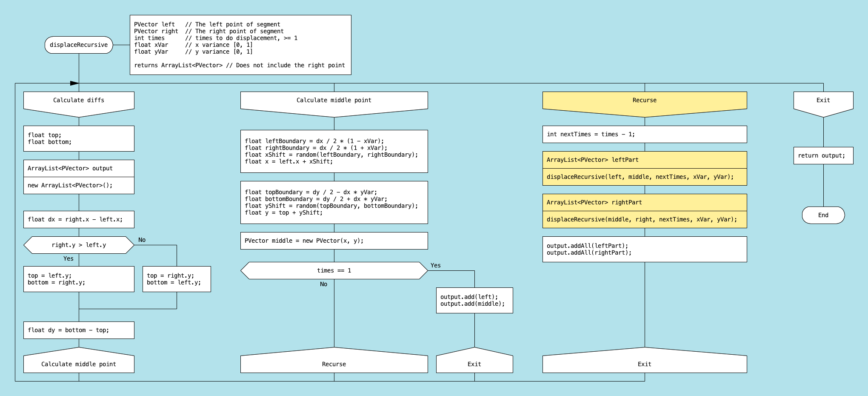Click the parameter comment box with PVector left
The height and width of the screenshot is (396, 868).
pos(240,45)
